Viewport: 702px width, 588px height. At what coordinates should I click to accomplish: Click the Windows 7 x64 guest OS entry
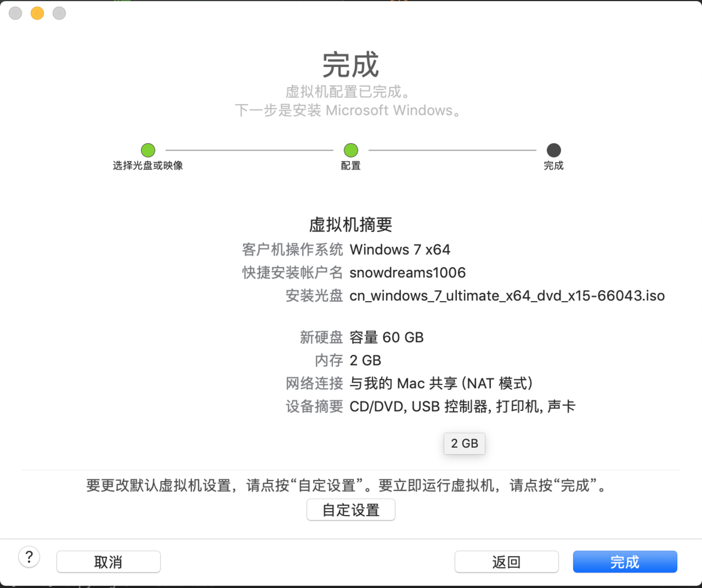[400, 250]
